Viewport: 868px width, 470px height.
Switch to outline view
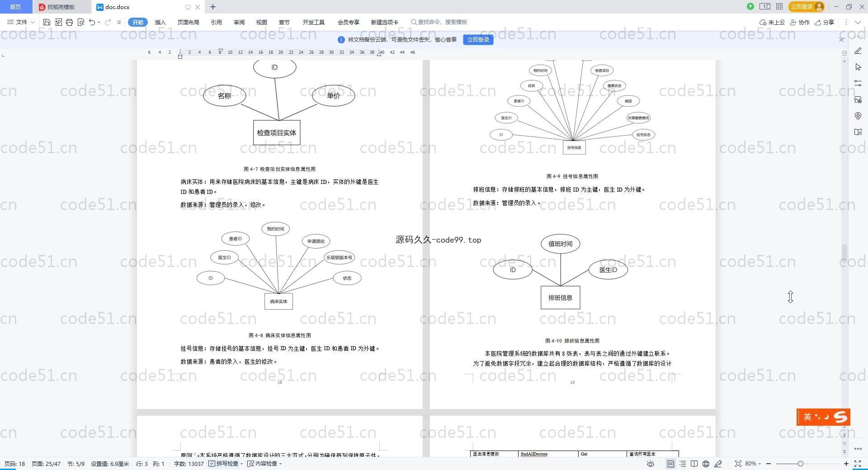coord(683,464)
